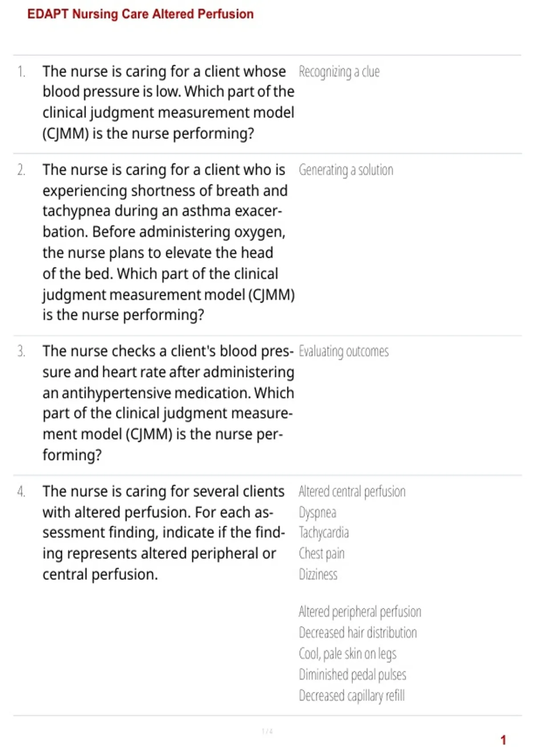Click the 'Altered peripheral perfusion' heading
This screenshot has height=756, width=534.
coord(360,612)
